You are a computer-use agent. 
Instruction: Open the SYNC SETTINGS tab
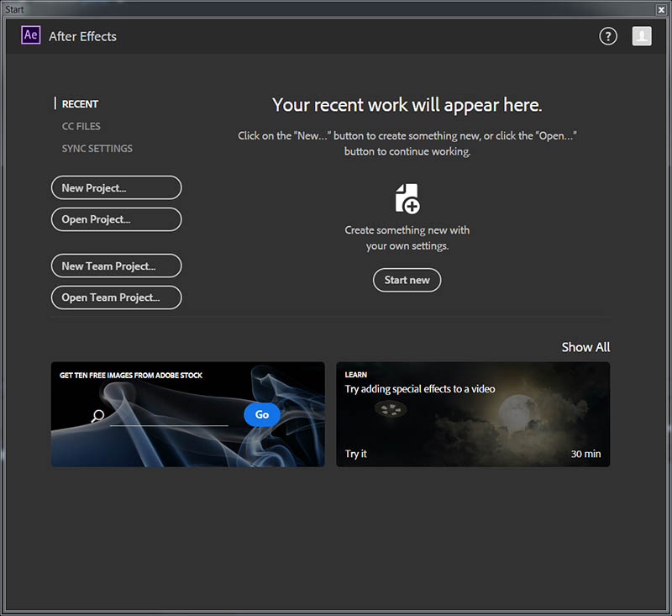coord(97,149)
